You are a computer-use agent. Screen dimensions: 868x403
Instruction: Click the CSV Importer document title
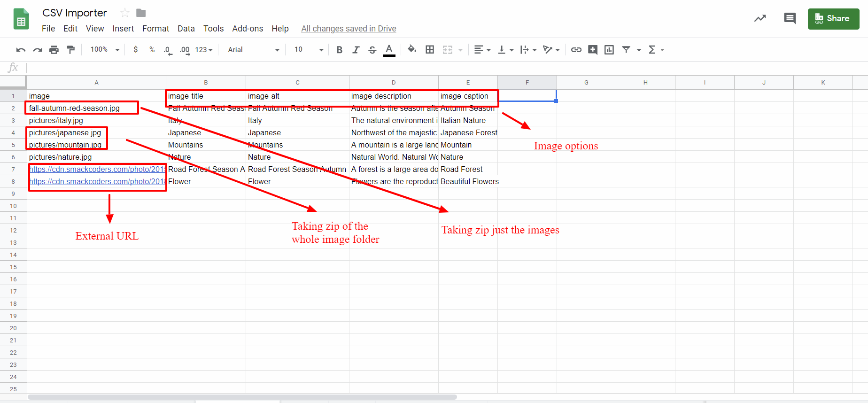coord(75,13)
